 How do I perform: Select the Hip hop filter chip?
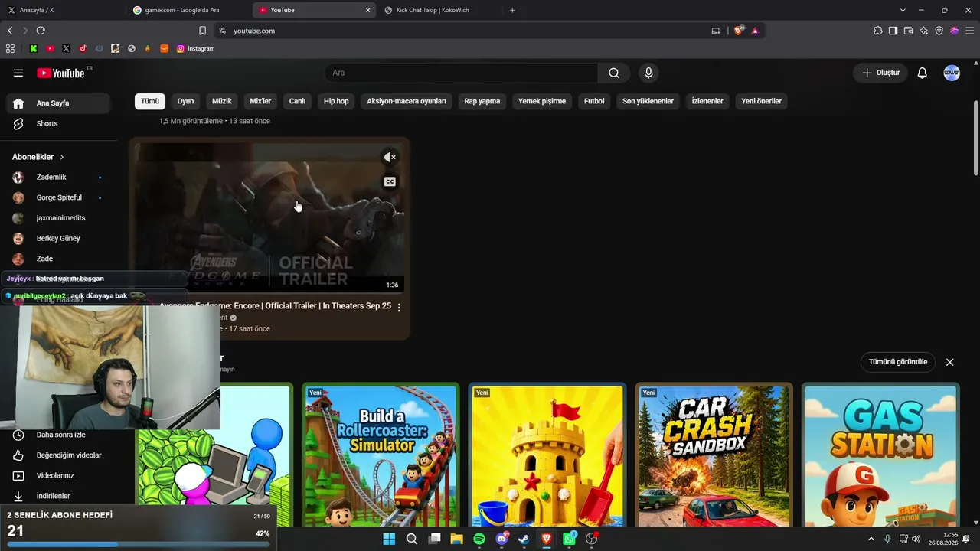[x=336, y=101]
